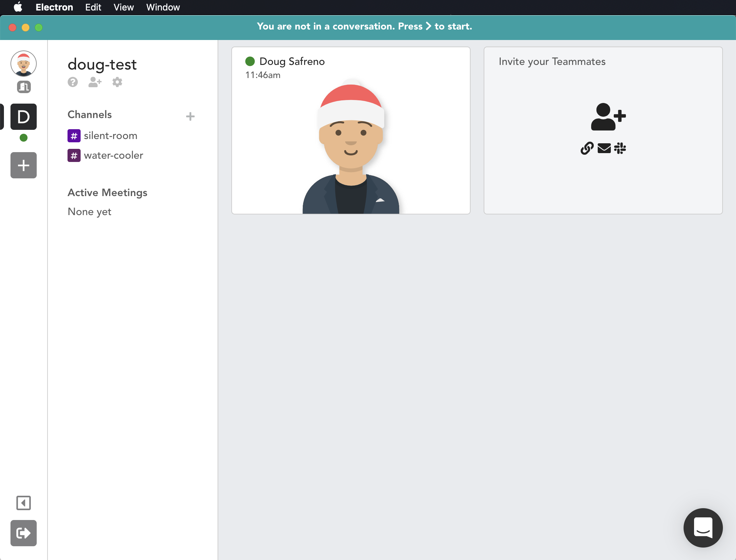
Task: Open the silent-room channel
Action: tap(110, 136)
